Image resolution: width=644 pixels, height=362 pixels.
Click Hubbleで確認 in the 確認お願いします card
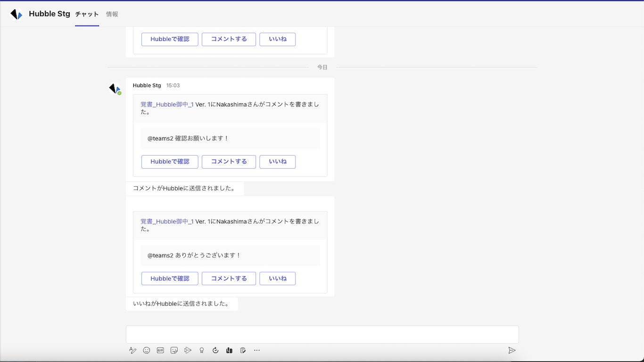pos(170,162)
